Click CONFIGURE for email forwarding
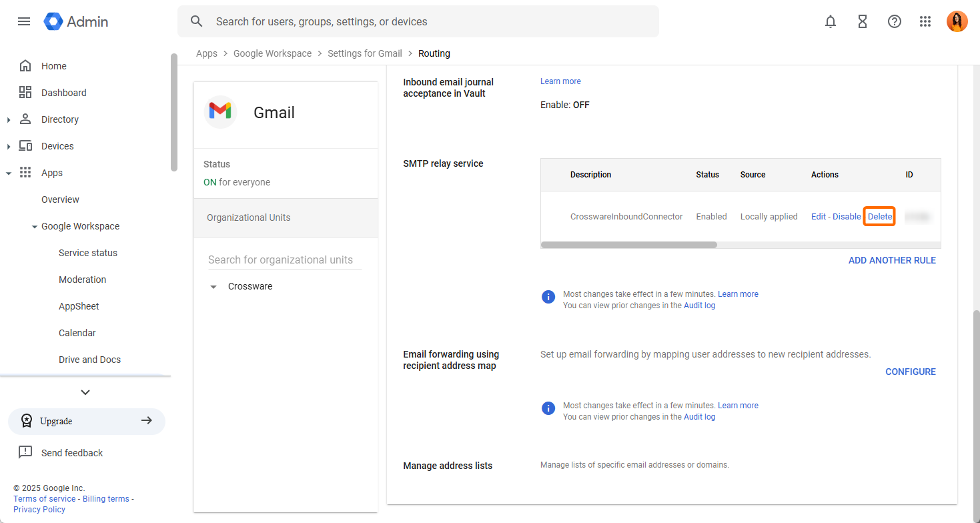Screen dimensions: 980x523 coord(910,372)
